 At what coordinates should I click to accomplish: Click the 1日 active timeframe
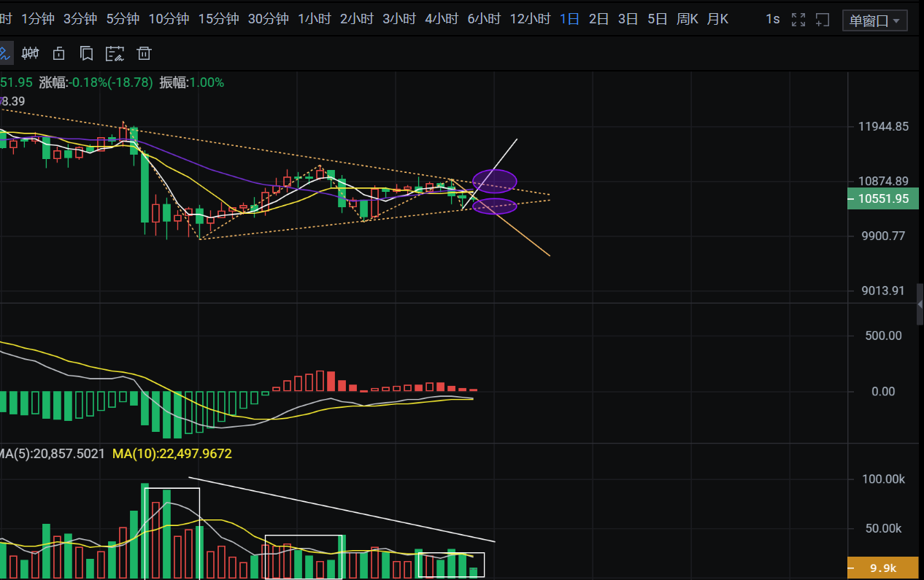pyautogui.click(x=569, y=19)
